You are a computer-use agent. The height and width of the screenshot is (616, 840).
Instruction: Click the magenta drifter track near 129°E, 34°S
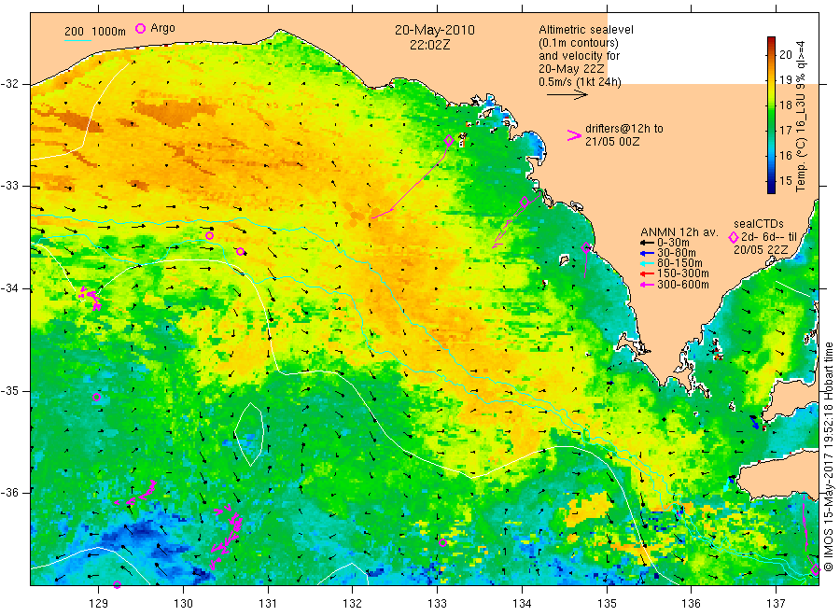pos(91,299)
